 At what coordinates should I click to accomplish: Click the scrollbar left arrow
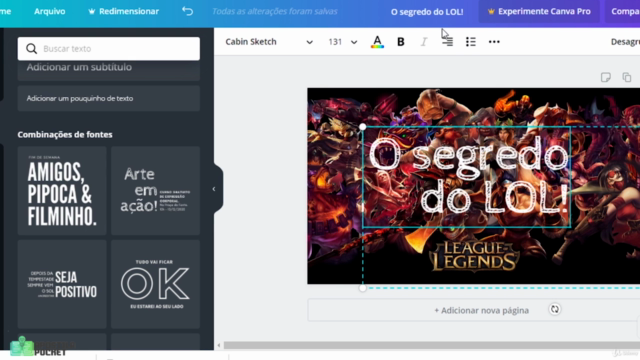(x=219, y=345)
